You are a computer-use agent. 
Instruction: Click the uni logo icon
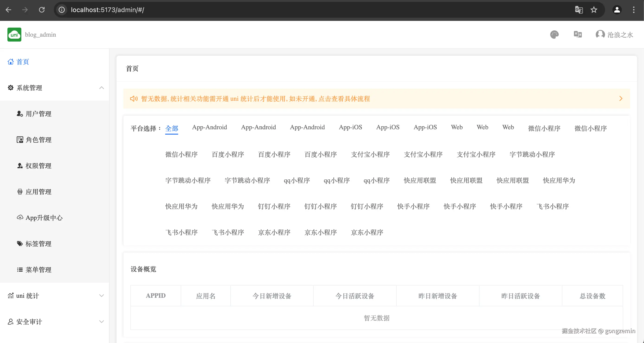point(14,35)
